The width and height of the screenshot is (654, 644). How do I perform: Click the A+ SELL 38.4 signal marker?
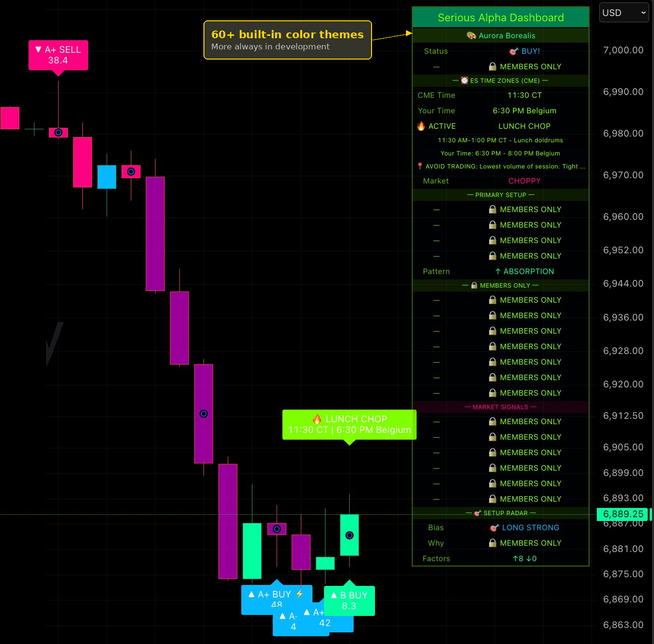click(x=58, y=55)
